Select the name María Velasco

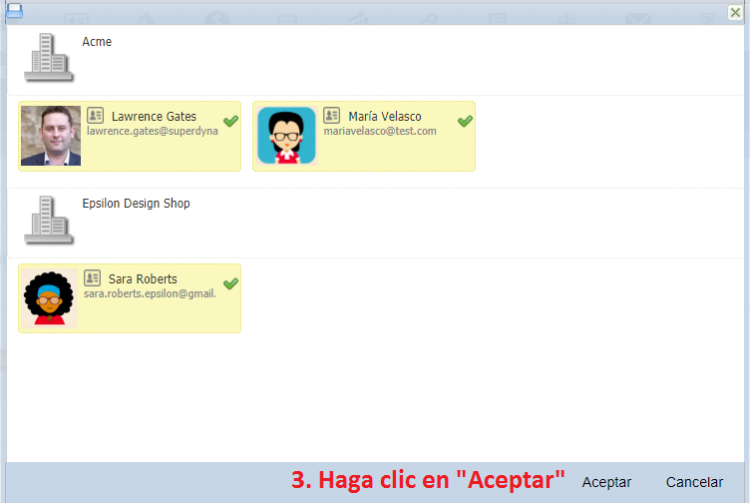click(x=385, y=116)
